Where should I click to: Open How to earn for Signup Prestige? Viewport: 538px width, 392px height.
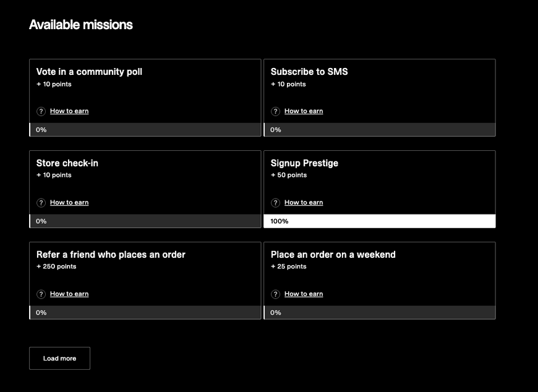(x=304, y=203)
